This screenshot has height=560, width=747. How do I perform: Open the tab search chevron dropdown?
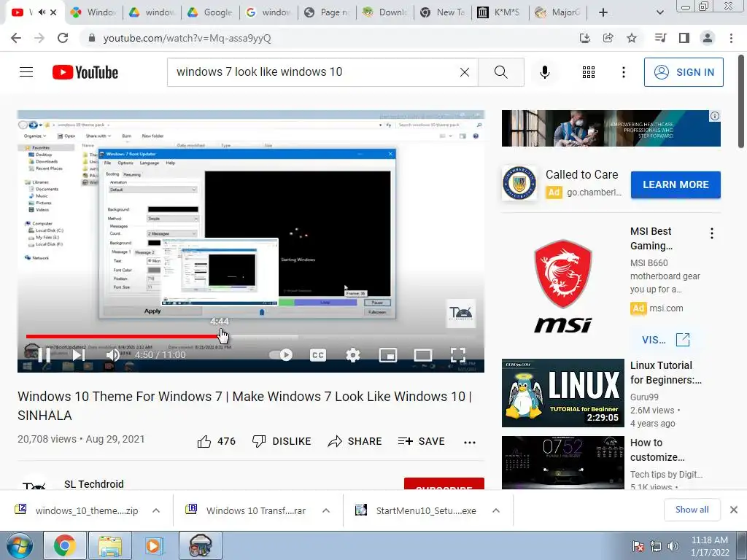(659, 12)
